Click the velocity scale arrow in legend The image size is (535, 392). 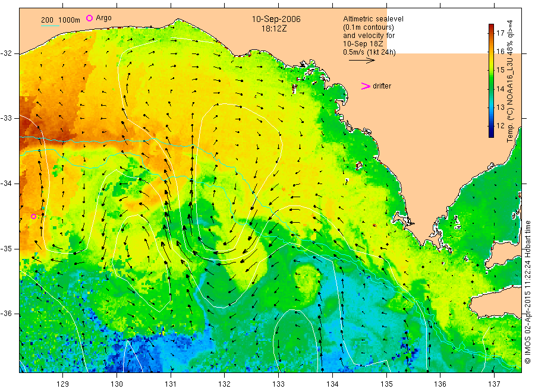[361, 61]
